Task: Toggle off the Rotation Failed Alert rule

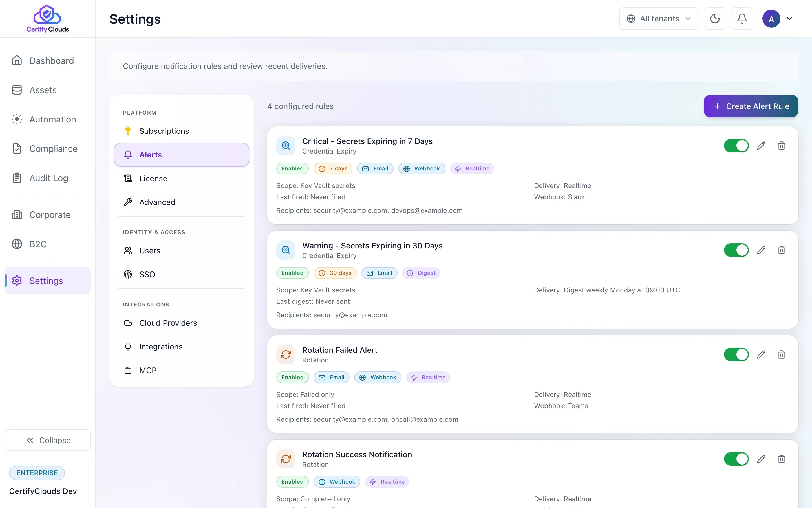Action: (x=736, y=354)
